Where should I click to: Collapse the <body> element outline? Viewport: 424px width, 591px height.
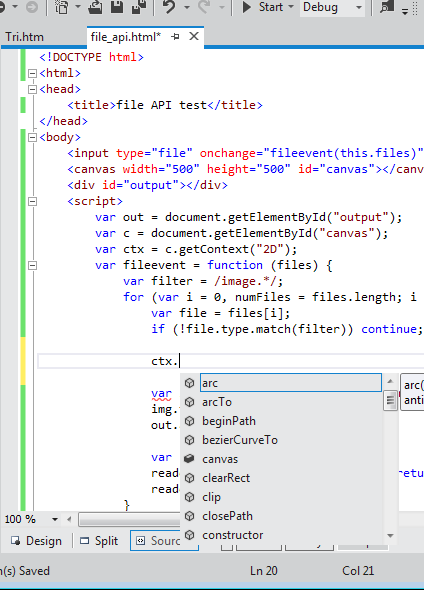coord(32,137)
